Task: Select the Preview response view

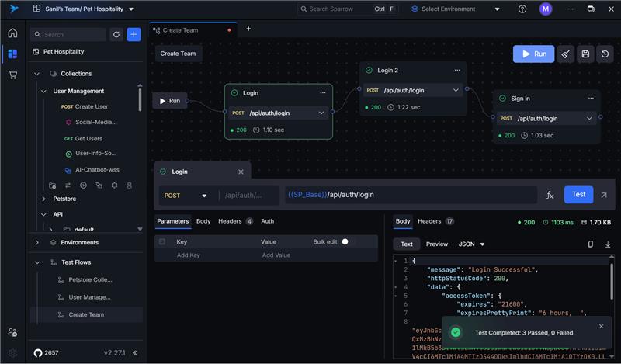Action: click(437, 244)
